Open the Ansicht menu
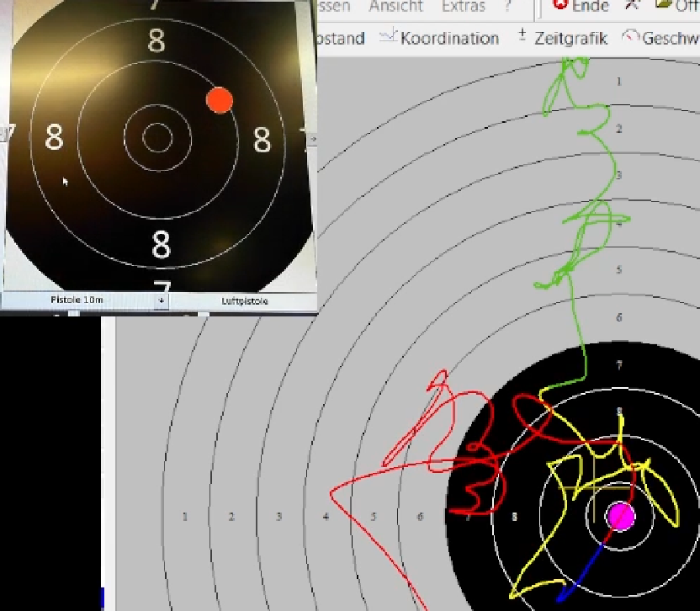700x611 pixels. (395, 7)
